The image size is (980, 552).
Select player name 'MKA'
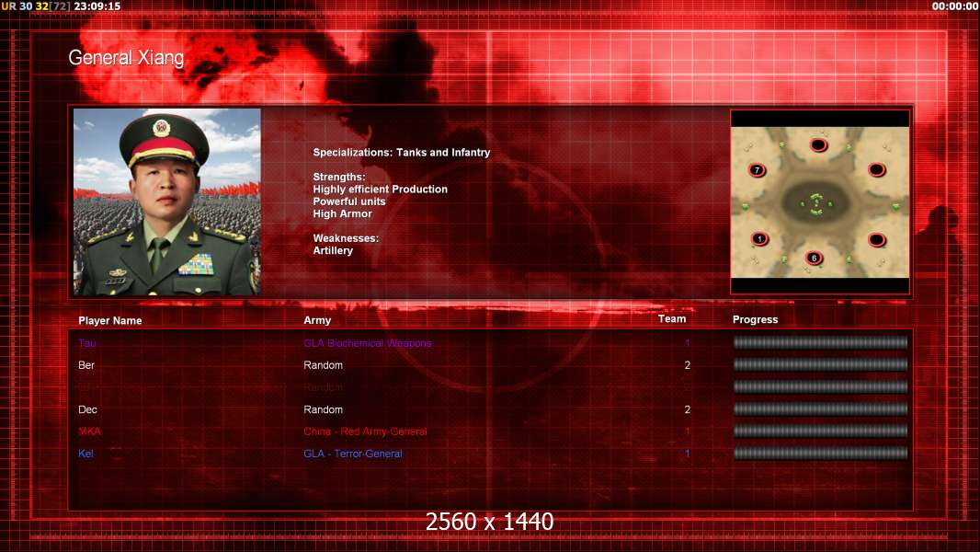coord(89,431)
